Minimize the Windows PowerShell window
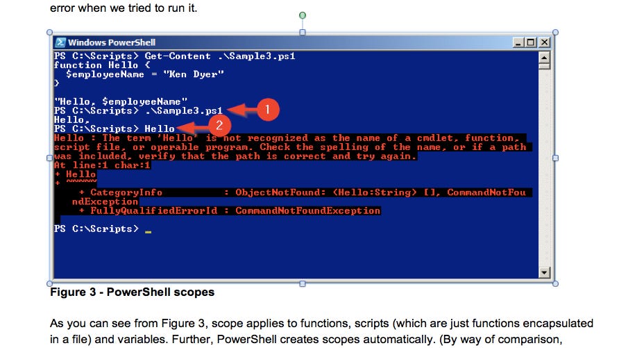Screen dimensions: 644x348 click(520, 42)
